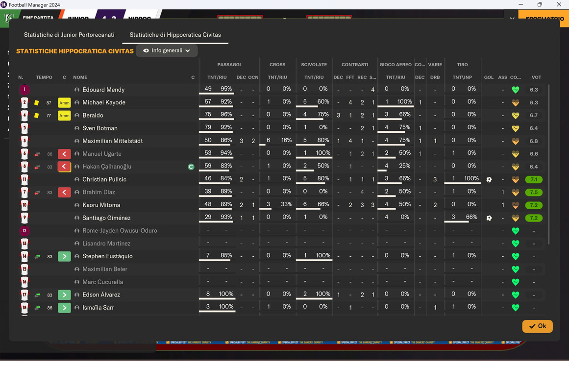Viewport: 569px width, 392px height.
Task: Click Edson Álvarez's green substituted-on arrow
Action: coord(64,294)
